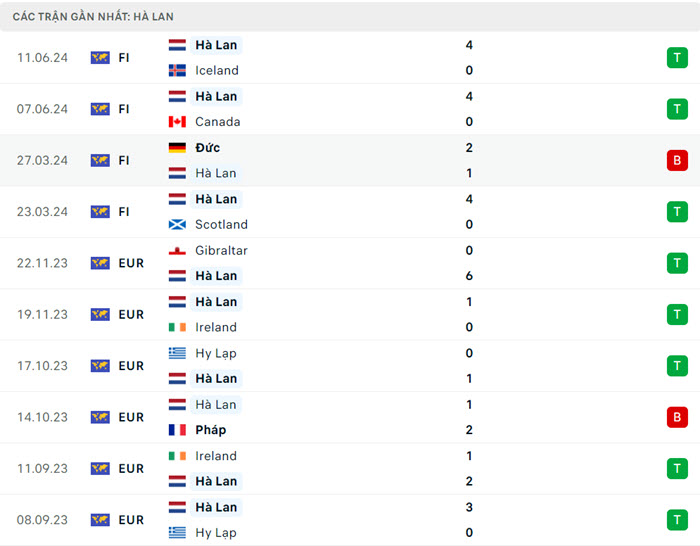Viewport: 700px width, 546px height.
Task: Click the competition icon for 11.06.24 match
Action: (x=100, y=58)
